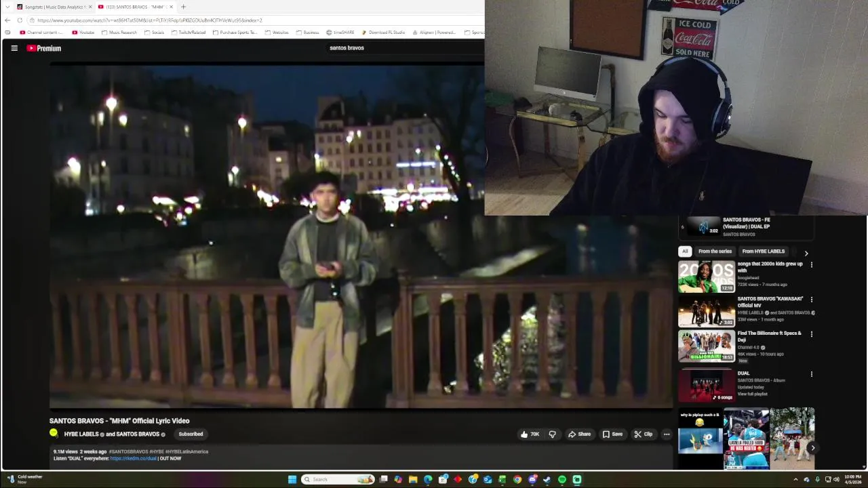Expand the Websites bookmark folder

pos(277,33)
